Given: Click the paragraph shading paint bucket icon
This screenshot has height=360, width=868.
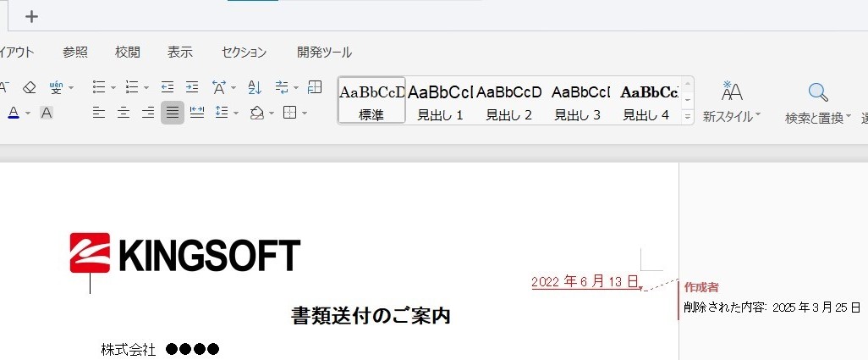Looking at the screenshot, I should (x=257, y=113).
